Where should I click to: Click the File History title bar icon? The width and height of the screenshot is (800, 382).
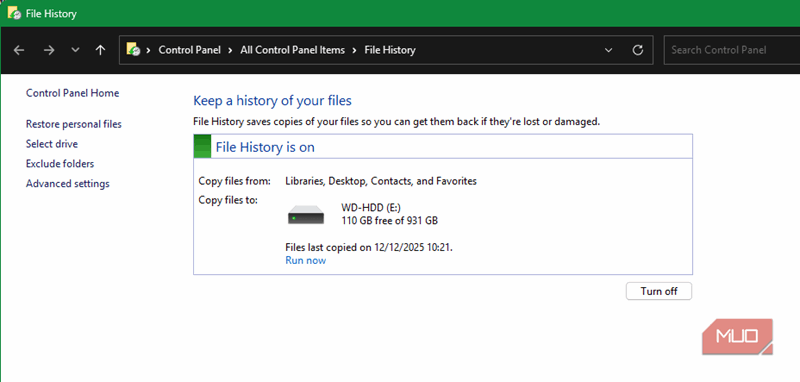tap(14, 13)
